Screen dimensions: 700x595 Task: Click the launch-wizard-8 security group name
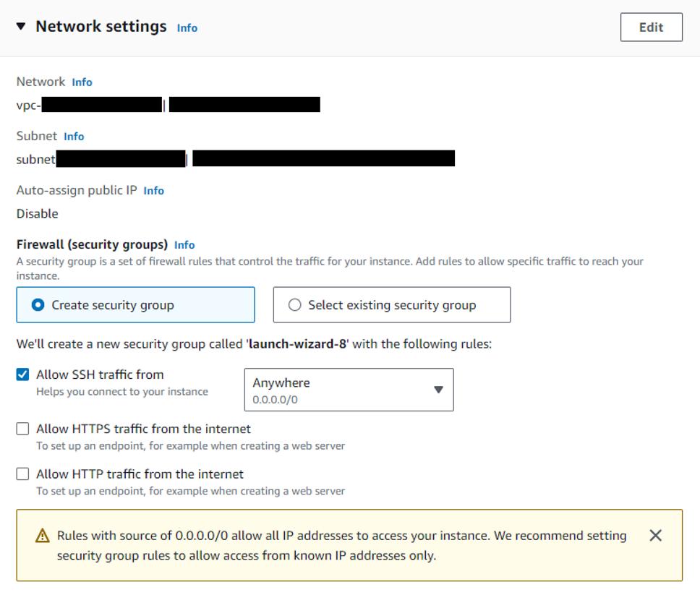[297, 344]
